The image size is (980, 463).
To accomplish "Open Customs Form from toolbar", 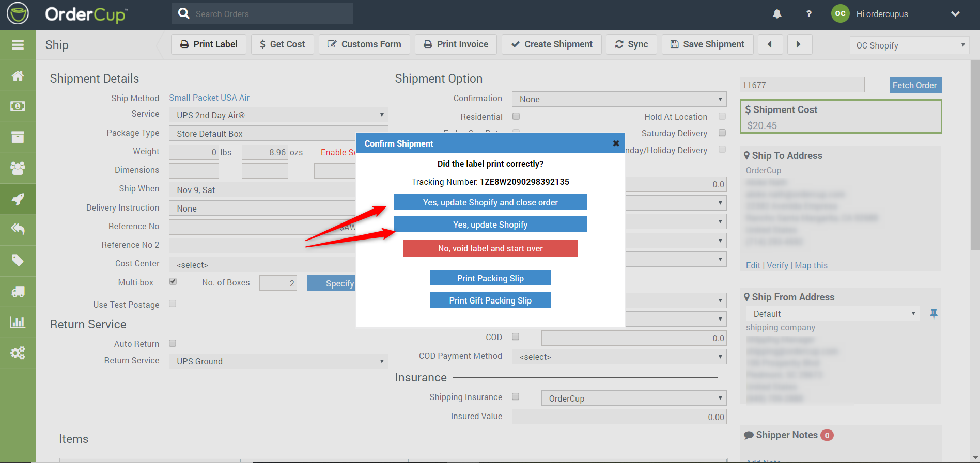I will (x=364, y=44).
